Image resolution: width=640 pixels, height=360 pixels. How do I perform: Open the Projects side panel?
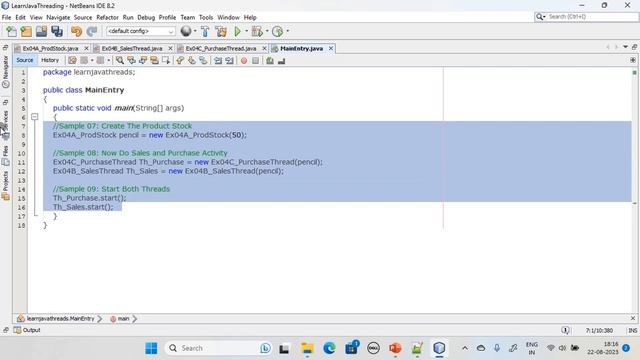(6, 185)
